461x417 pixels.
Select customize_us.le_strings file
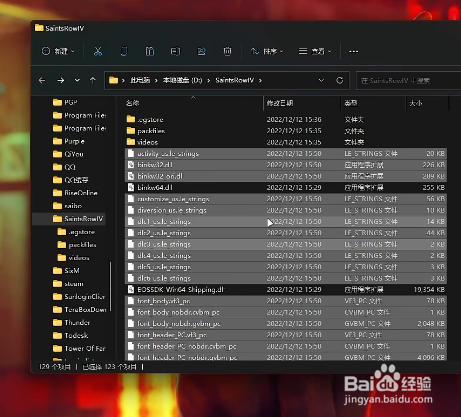(286, 199)
